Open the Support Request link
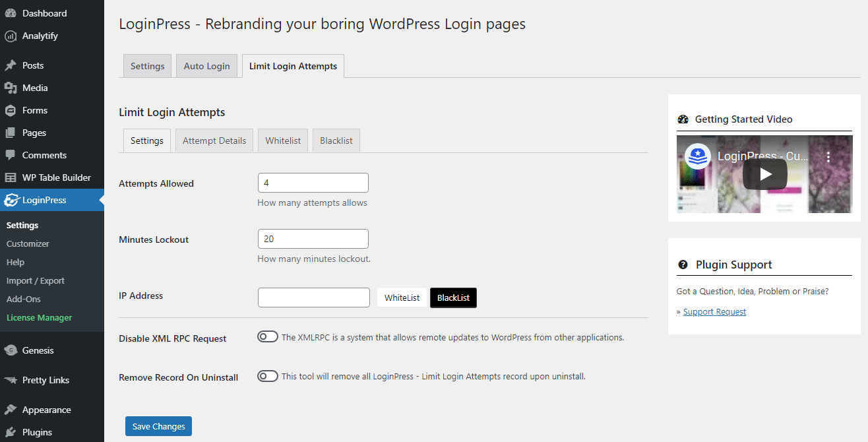The height and width of the screenshot is (442, 868). coord(714,311)
